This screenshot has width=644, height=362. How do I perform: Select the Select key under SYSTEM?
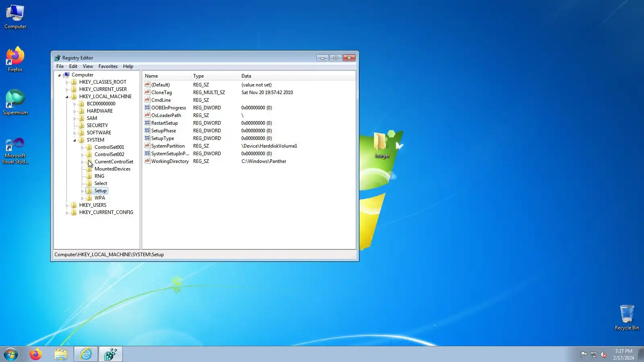click(101, 183)
